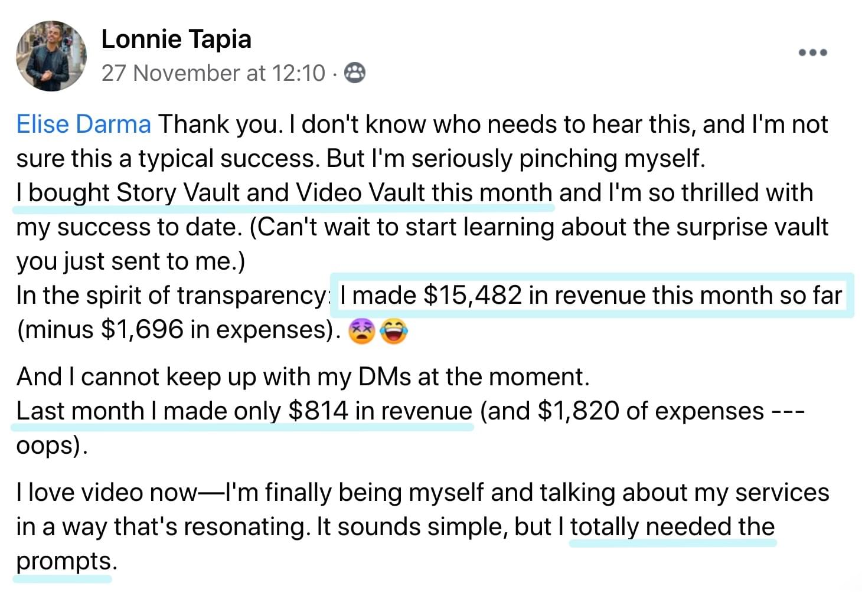Click the 'I love video now' sentence start
The width and height of the screenshot is (862, 616).
coord(106,493)
